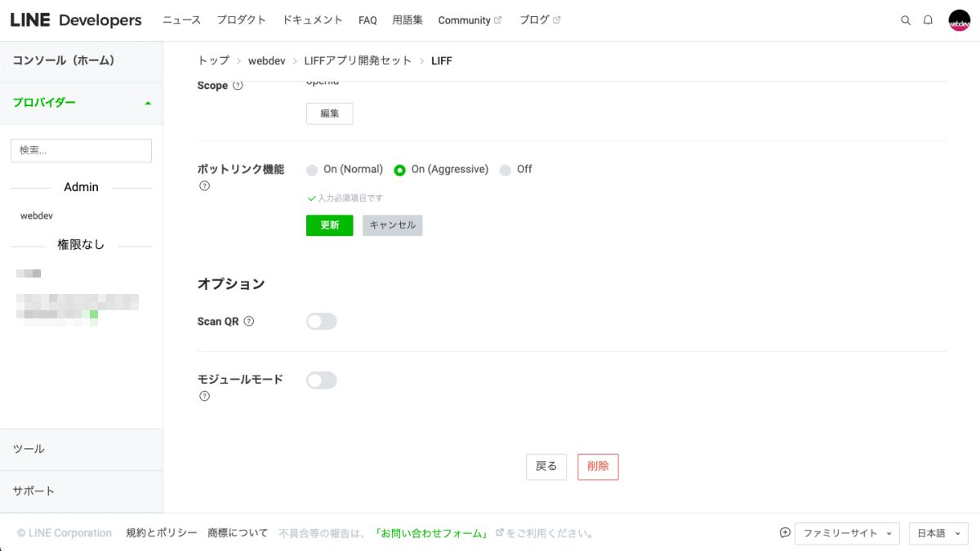The width and height of the screenshot is (980, 551).
Task: Click the オプション section heading
Action: pos(231,284)
